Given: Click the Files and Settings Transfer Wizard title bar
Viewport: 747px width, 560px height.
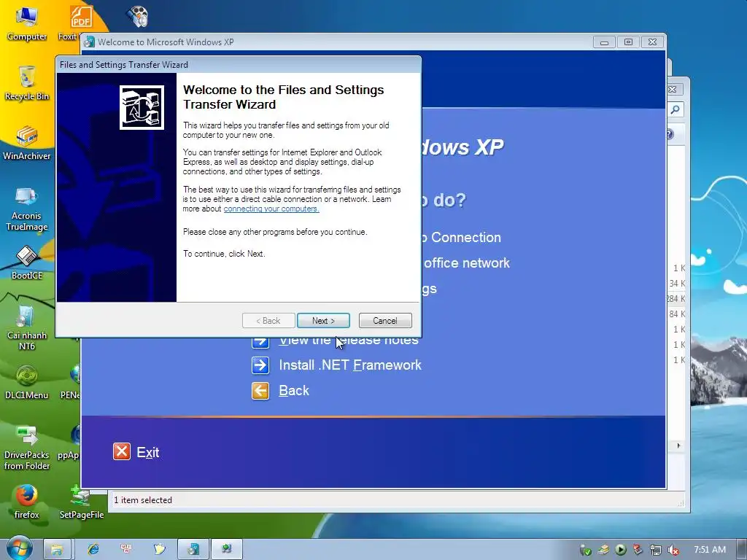Looking at the screenshot, I should [239, 64].
